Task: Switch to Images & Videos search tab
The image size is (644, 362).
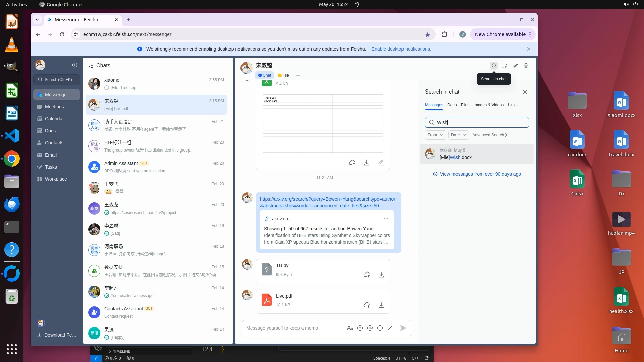Action: pos(488,105)
